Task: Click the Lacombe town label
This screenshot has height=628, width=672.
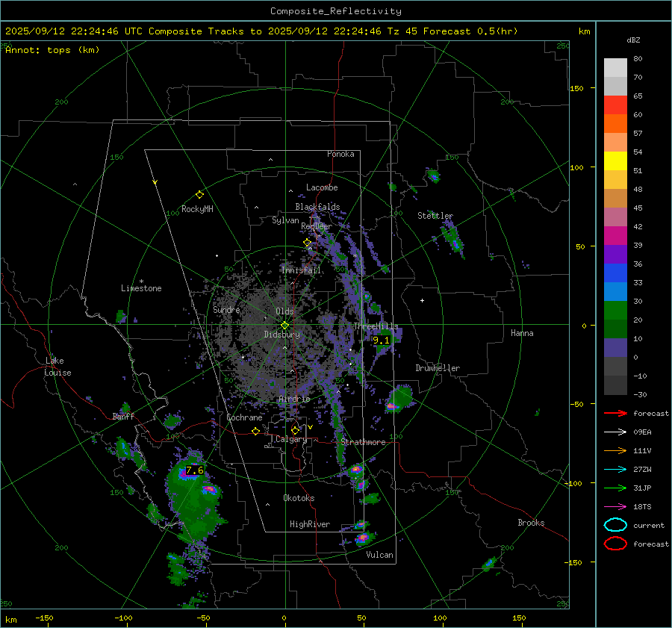Action: pos(322,187)
